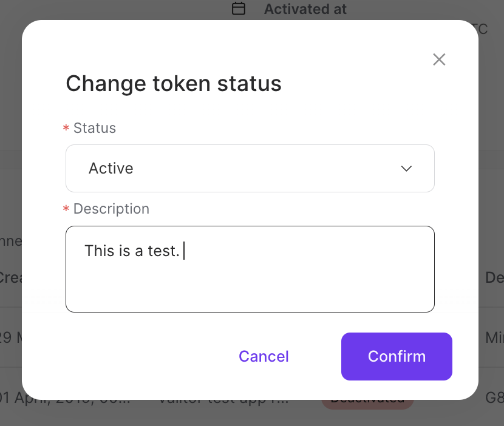Click the 'Change token status' dialog title
This screenshot has width=504, height=426.
[174, 84]
